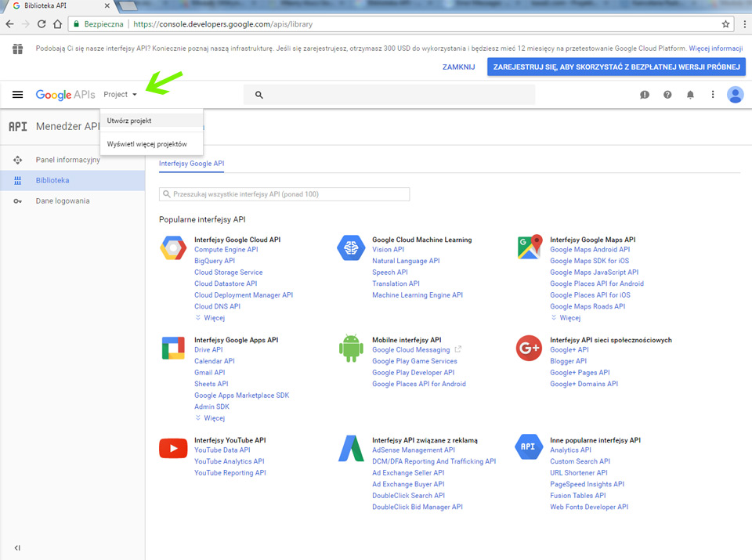Open Compute Engine API link
Screen dimensions: 752x560
226,249
